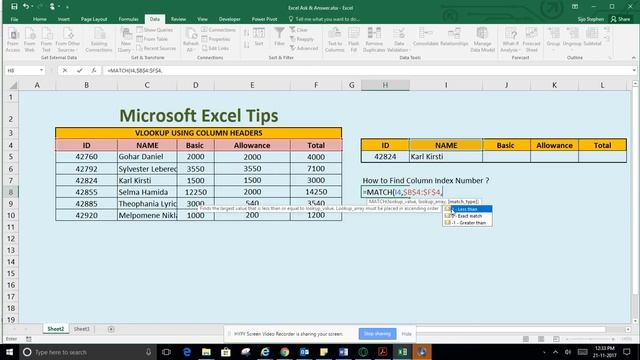The image size is (640, 360).
Task: Open the Ribbon Display Options button
Action: tap(575, 7)
